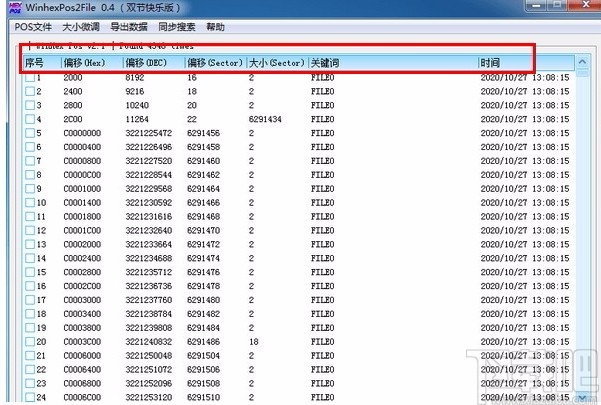
Task: Open the 大小微调 menu
Action: [81, 27]
